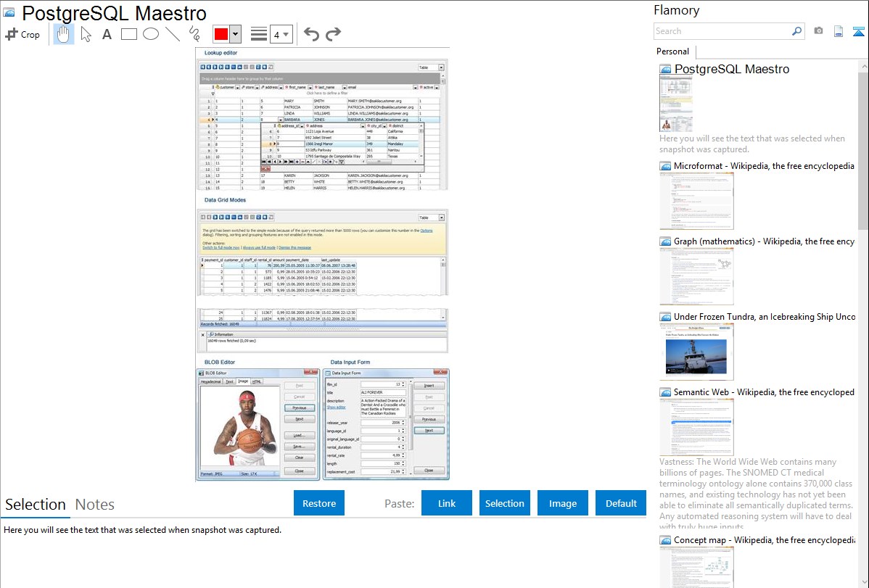Click the icon beside Microformat snapshot title
The width and height of the screenshot is (869, 588).
click(665, 166)
